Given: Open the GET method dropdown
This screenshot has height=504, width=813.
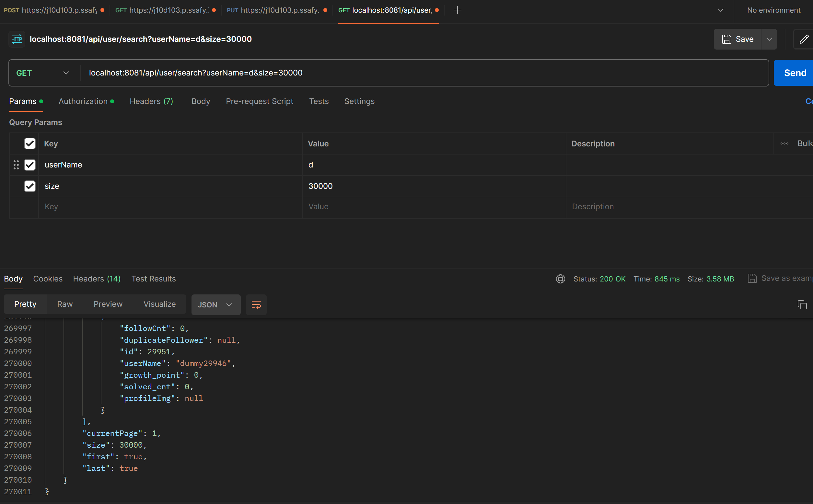Looking at the screenshot, I should tap(43, 73).
